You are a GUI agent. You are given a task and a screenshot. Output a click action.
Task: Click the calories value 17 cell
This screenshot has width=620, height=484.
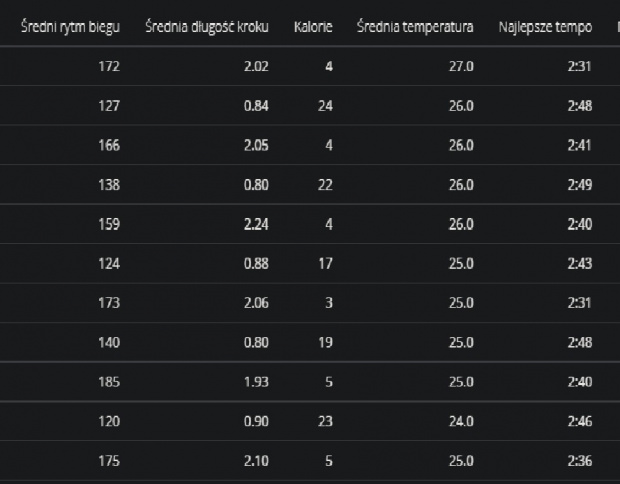click(x=325, y=264)
